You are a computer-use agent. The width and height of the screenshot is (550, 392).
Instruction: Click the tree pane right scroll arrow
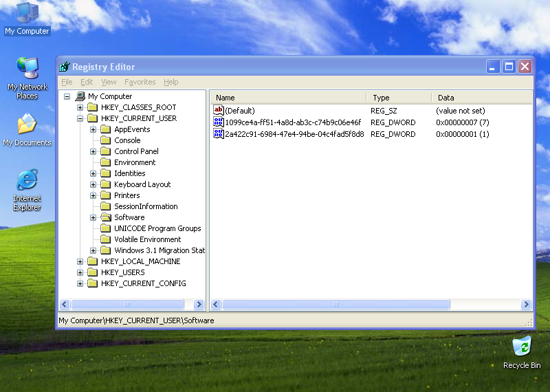pyautogui.click(x=199, y=304)
